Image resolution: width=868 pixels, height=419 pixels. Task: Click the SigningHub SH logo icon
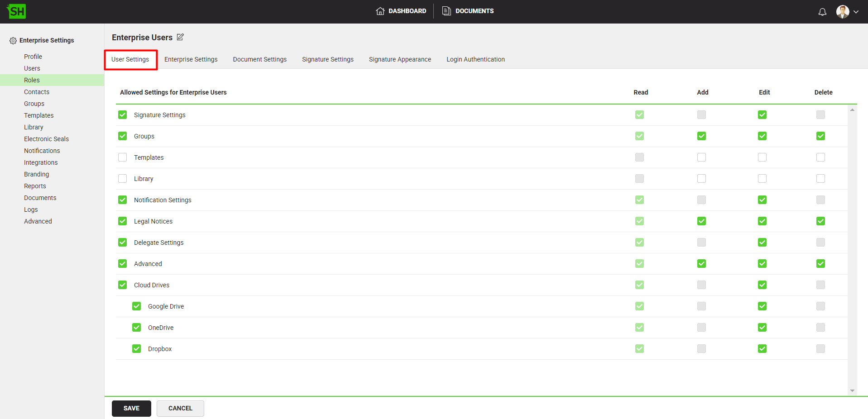click(x=17, y=11)
